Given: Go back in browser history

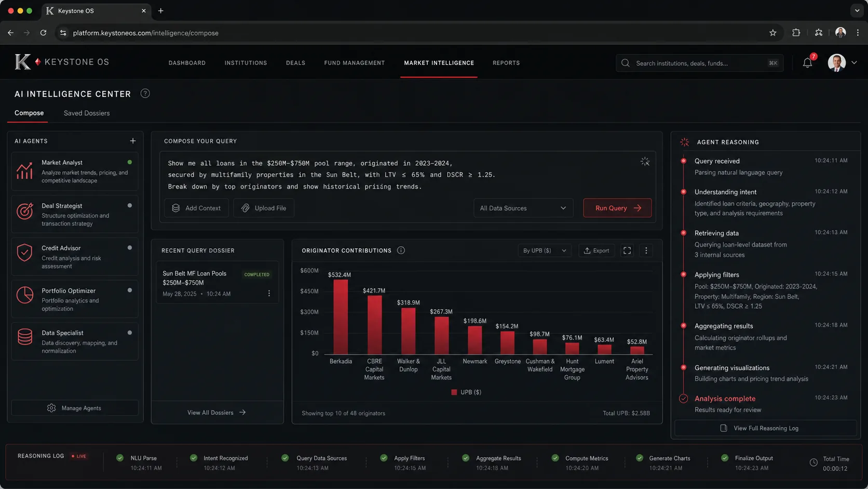Looking at the screenshot, I should point(10,33).
